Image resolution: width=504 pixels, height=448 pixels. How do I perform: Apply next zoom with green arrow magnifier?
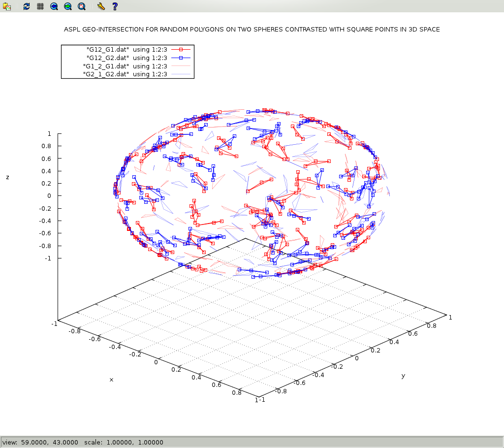point(68,6)
